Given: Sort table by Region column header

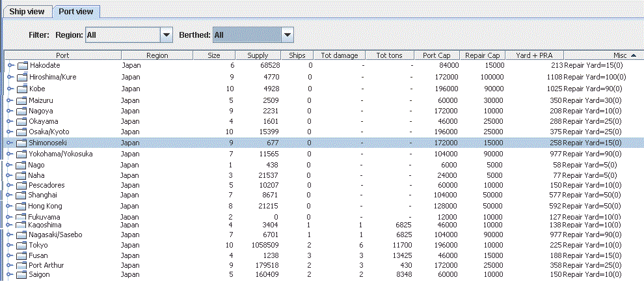Looking at the screenshot, I should (157, 55).
